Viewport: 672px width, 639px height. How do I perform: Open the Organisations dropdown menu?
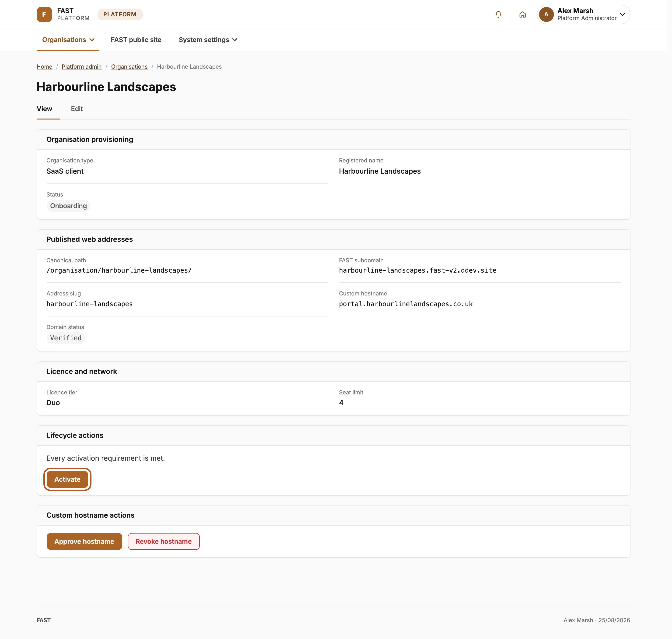(x=68, y=40)
